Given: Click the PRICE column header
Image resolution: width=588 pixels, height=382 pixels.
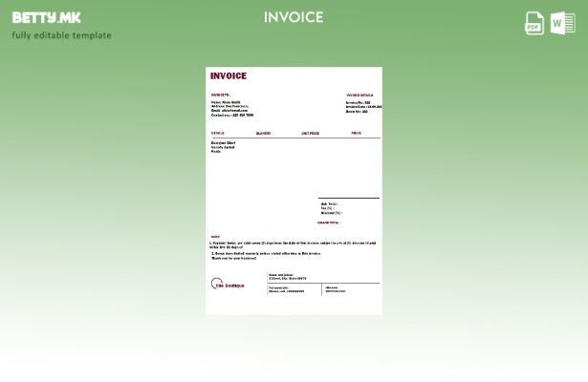Looking at the screenshot, I should (x=356, y=134).
